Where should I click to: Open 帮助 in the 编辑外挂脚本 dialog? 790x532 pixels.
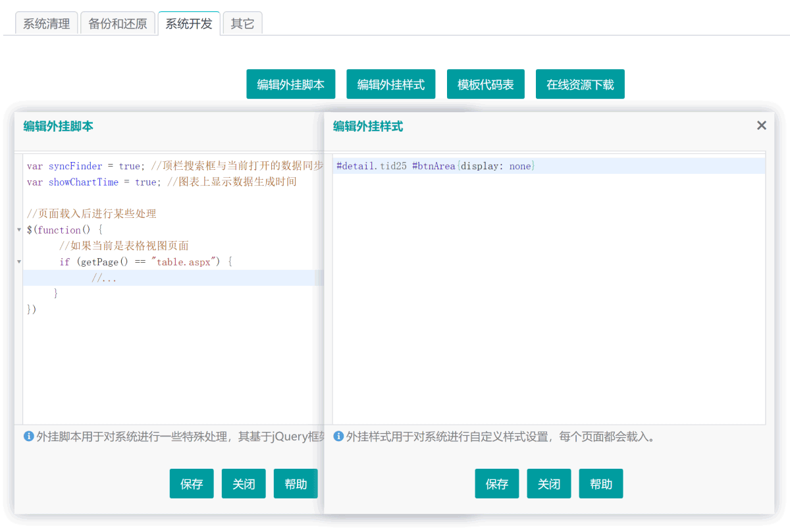(x=296, y=484)
